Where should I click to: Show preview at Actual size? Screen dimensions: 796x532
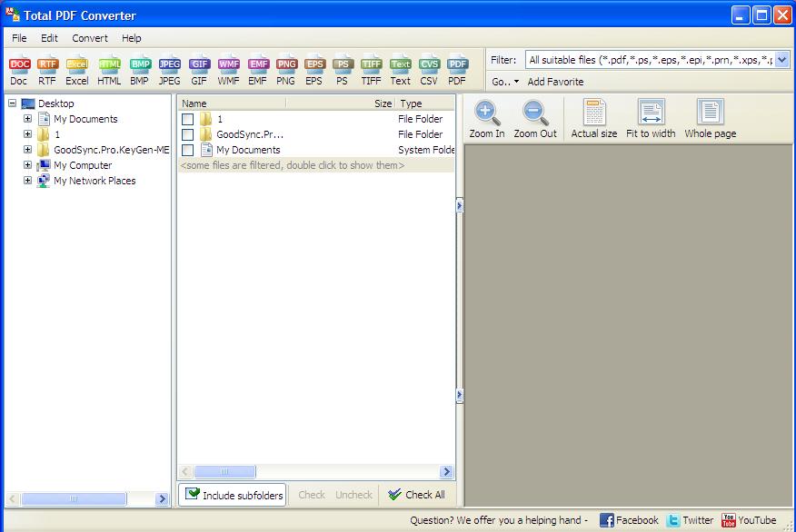pyautogui.click(x=594, y=119)
